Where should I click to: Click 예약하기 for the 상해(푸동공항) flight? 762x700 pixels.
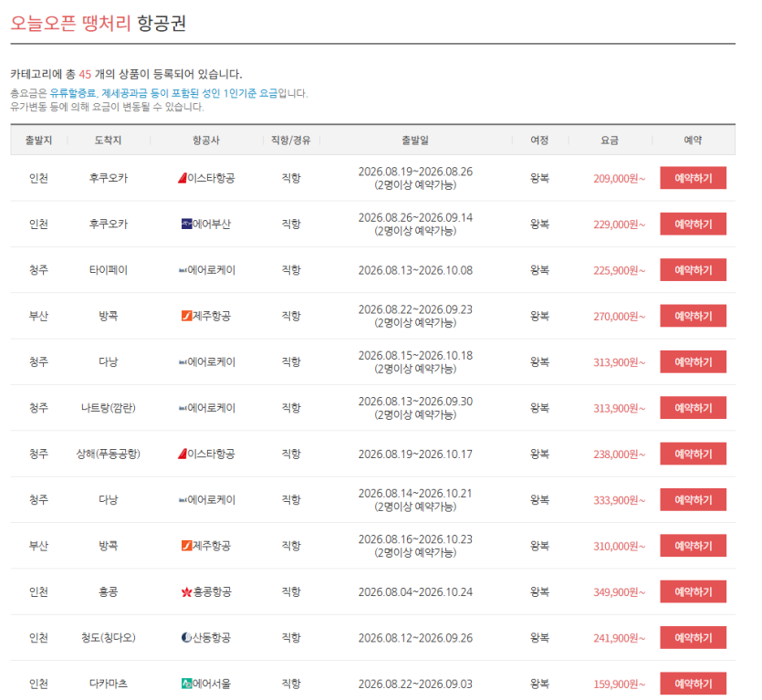click(x=693, y=454)
